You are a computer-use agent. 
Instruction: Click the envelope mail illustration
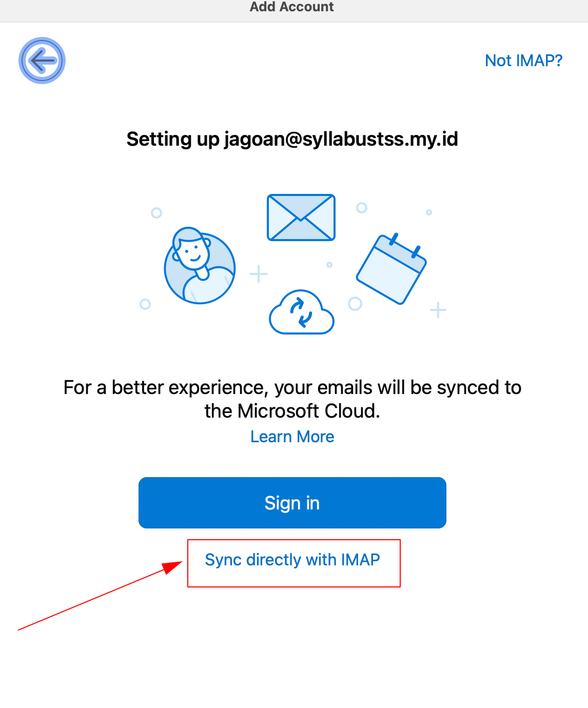point(301,218)
